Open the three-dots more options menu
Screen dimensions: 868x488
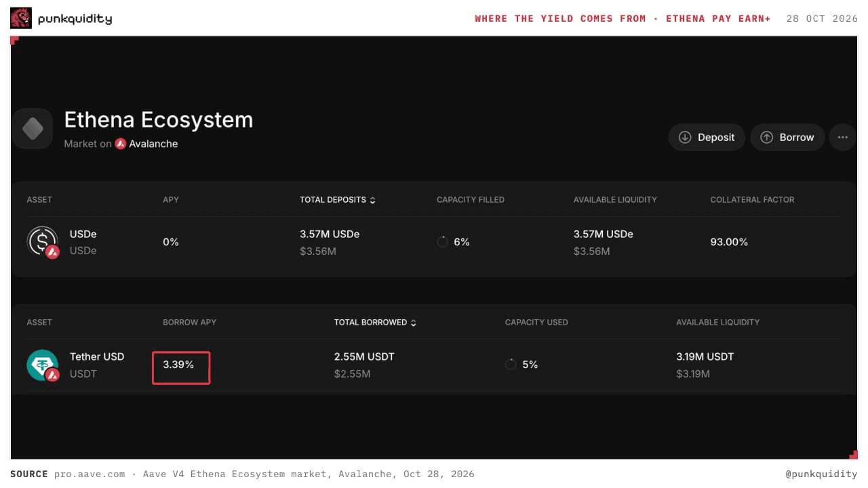click(x=842, y=137)
